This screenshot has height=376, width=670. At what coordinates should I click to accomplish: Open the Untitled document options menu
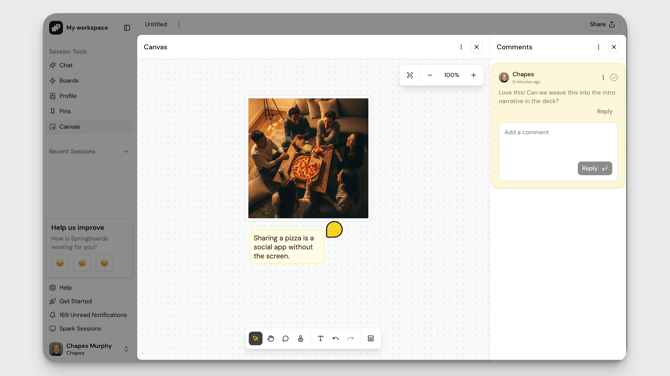(x=179, y=24)
